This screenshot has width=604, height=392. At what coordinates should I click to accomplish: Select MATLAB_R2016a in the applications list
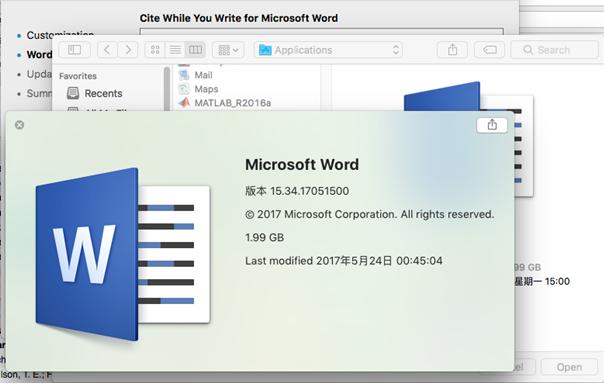pyautogui.click(x=233, y=103)
